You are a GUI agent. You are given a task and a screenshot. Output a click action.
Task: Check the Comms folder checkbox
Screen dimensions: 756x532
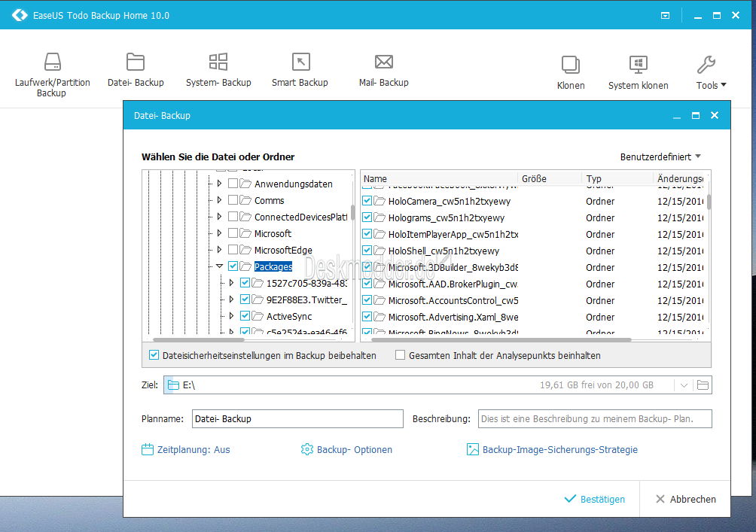[x=233, y=200]
